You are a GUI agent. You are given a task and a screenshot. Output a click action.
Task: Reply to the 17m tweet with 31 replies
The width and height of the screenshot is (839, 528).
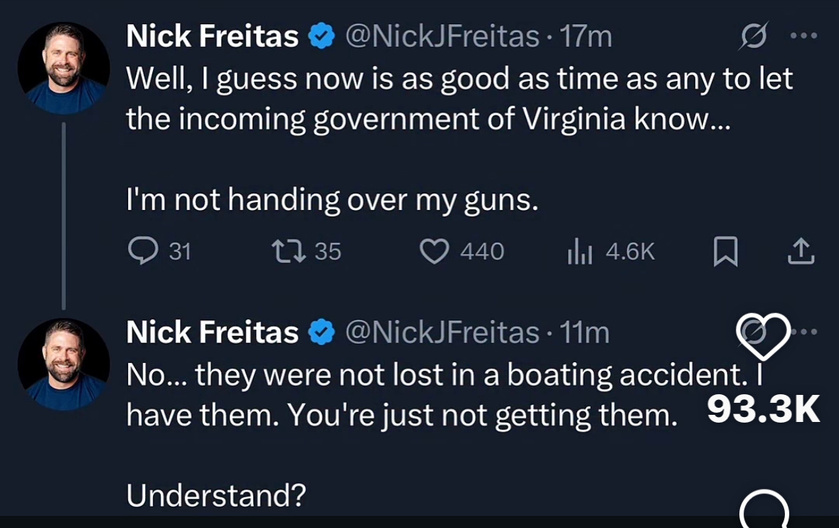[145, 252]
